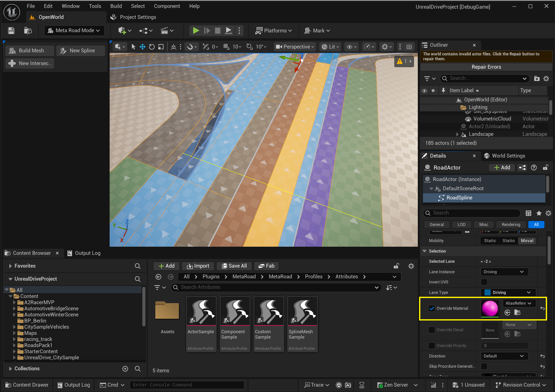
Task: Enable the Override Priority checkbox
Action: pos(432,346)
